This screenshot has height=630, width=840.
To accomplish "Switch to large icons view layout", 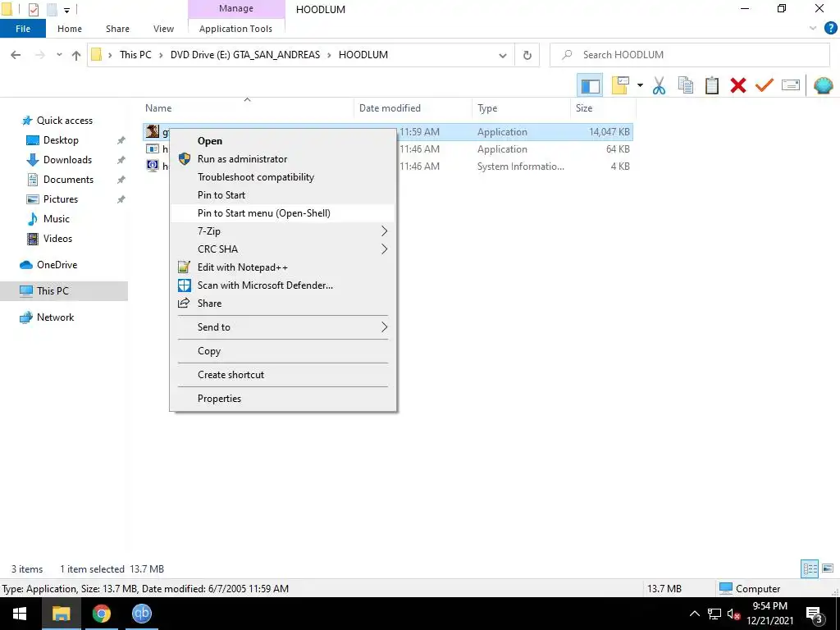I will pos(828,568).
